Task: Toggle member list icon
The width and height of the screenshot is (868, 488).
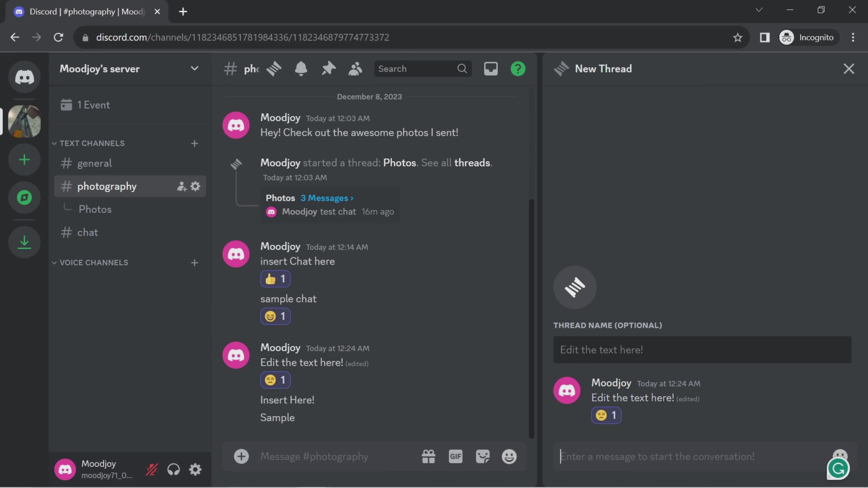Action: click(355, 68)
